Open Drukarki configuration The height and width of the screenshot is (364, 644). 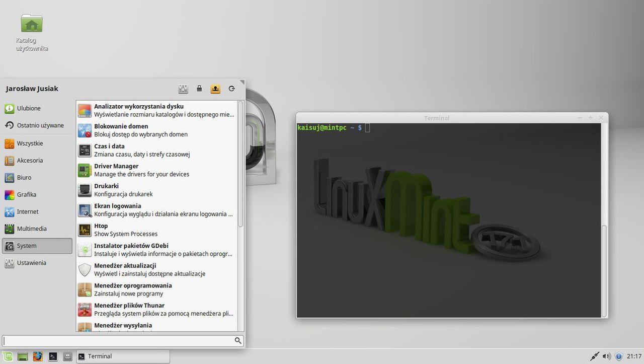[x=156, y=190]
